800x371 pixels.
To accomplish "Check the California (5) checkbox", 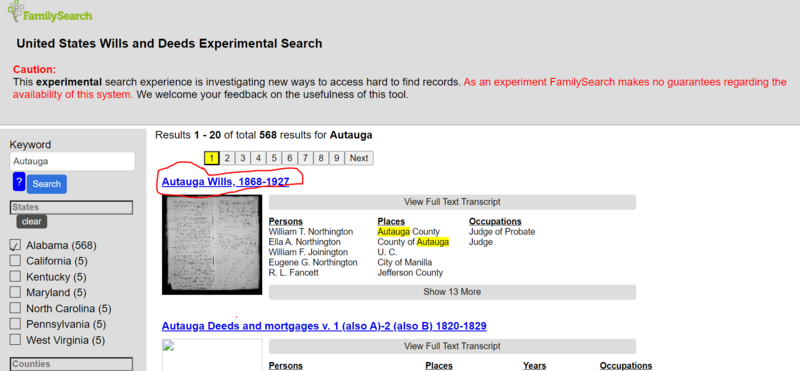I will pos(16,261).
